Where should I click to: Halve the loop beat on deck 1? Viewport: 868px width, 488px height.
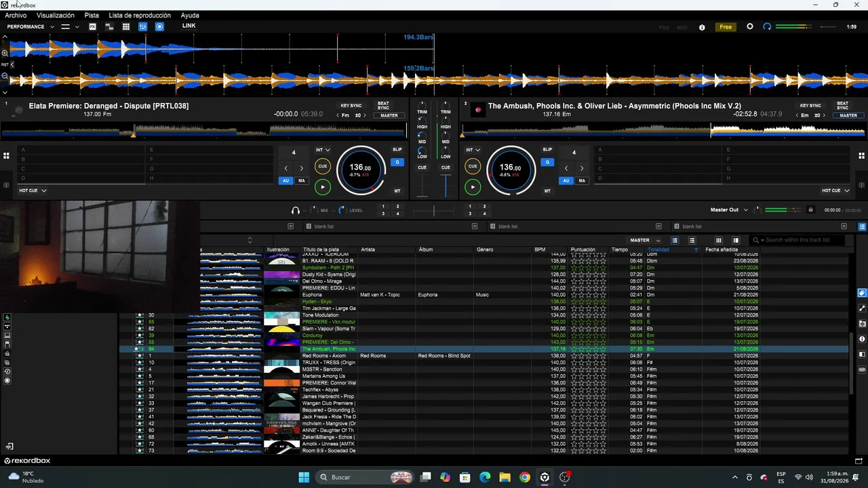pos(285,168)
